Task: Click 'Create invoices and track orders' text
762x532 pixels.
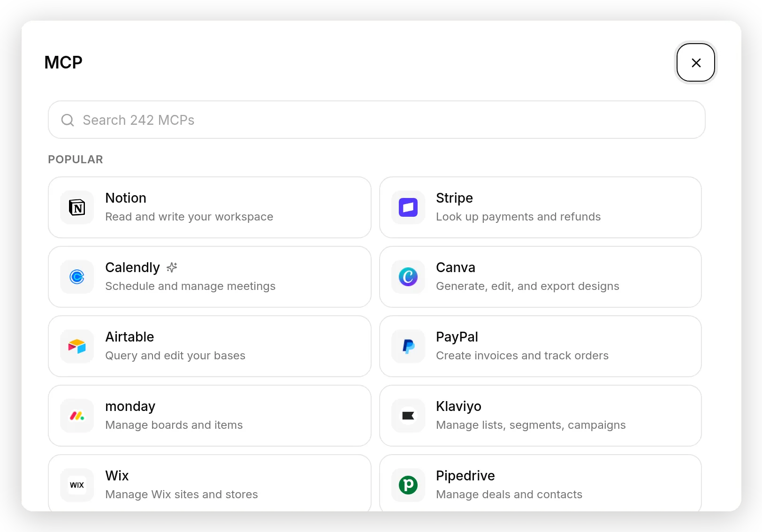Action: pyautogui.click(x=522, y=356)
